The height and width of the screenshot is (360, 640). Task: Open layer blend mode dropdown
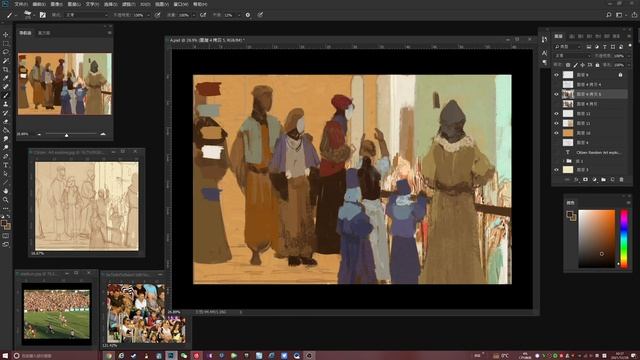pos(572,56)
